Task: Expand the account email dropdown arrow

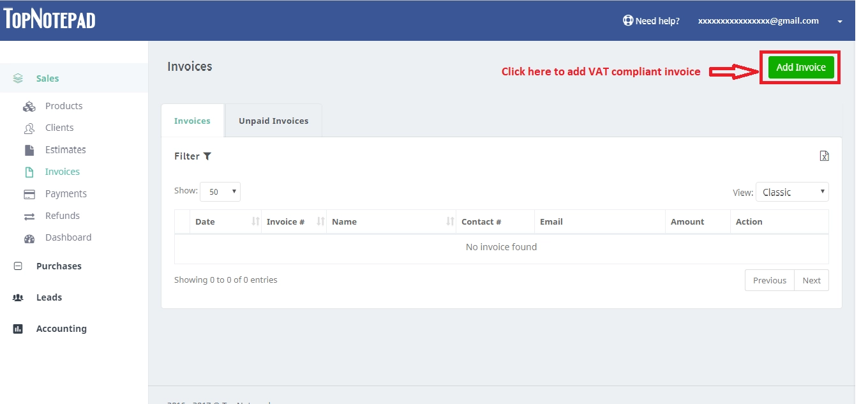Action: (840, 22)
